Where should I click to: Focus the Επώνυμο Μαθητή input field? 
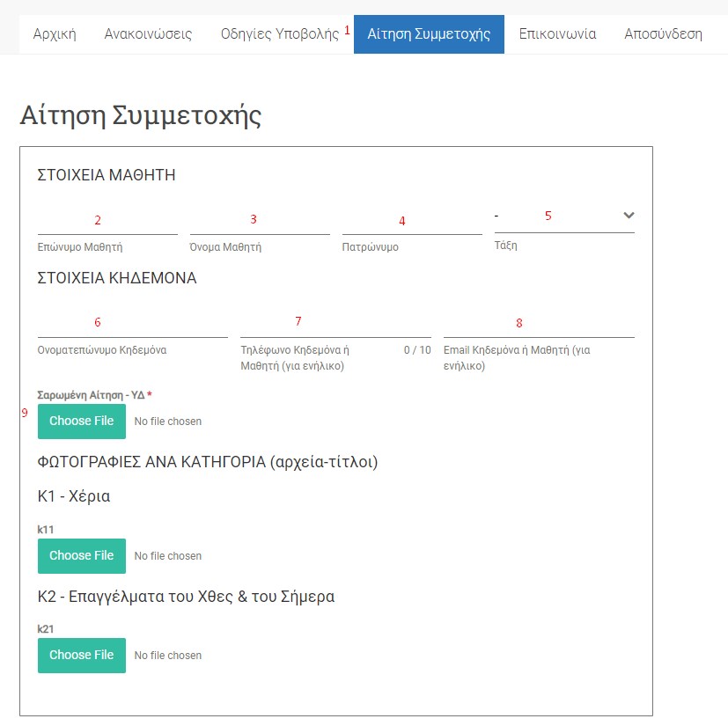pos(107,221)
